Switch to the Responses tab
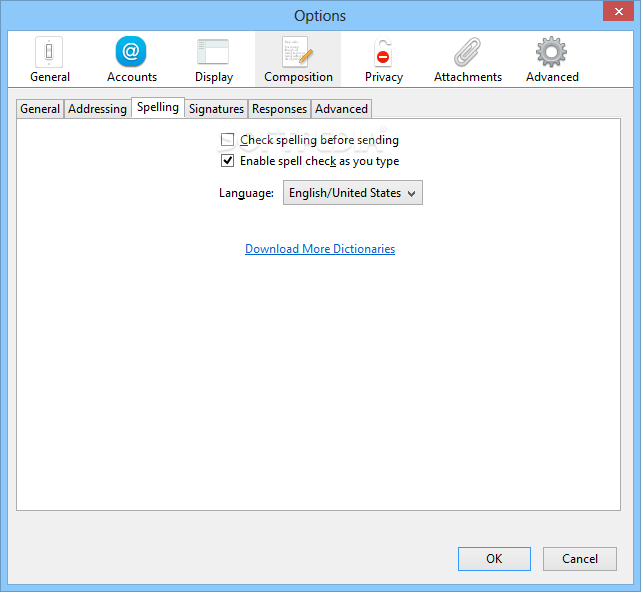The height and width of the screenshot is (592, 641). 279,109
